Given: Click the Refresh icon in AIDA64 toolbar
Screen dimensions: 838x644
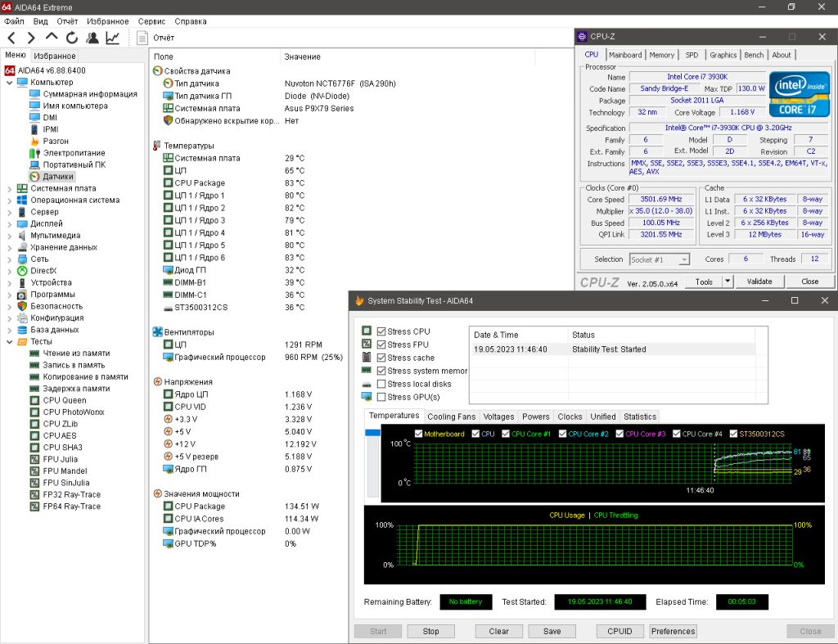Looking at the screenshot, I should tap(72, 38).
